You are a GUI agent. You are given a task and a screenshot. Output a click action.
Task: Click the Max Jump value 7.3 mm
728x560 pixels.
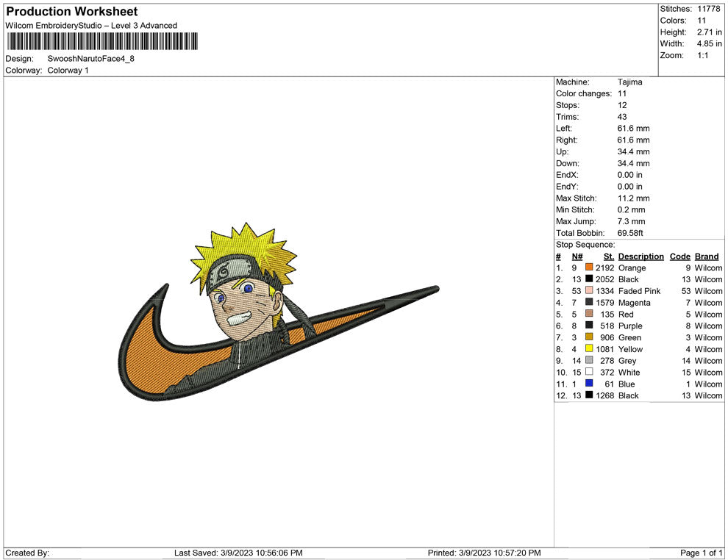[x=632, y=221]
